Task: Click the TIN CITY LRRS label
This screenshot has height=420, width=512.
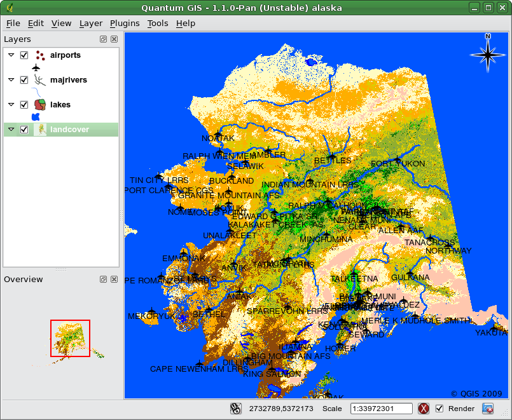Action: coord(159,180)
